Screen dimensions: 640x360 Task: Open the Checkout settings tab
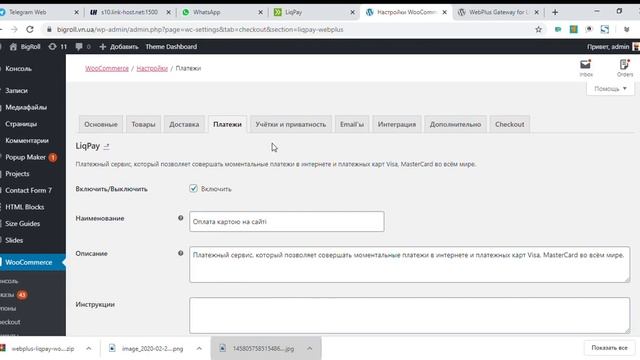509,124
